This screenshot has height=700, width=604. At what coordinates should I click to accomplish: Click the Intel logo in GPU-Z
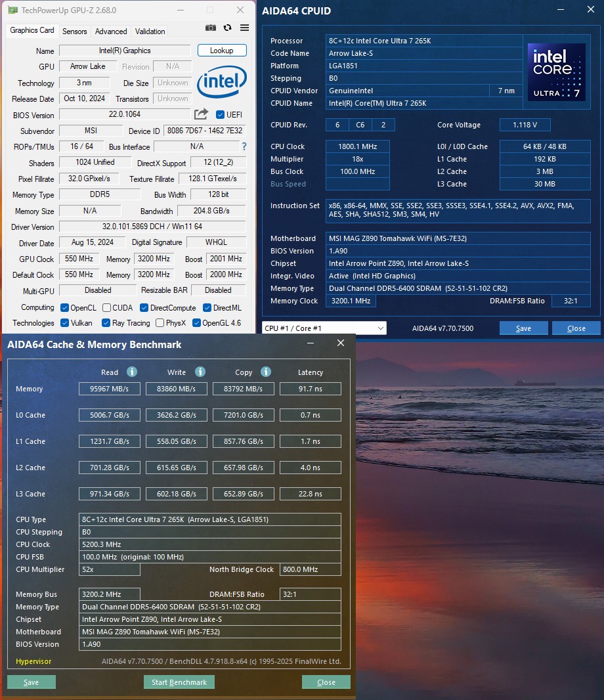[x=221, y=81]
